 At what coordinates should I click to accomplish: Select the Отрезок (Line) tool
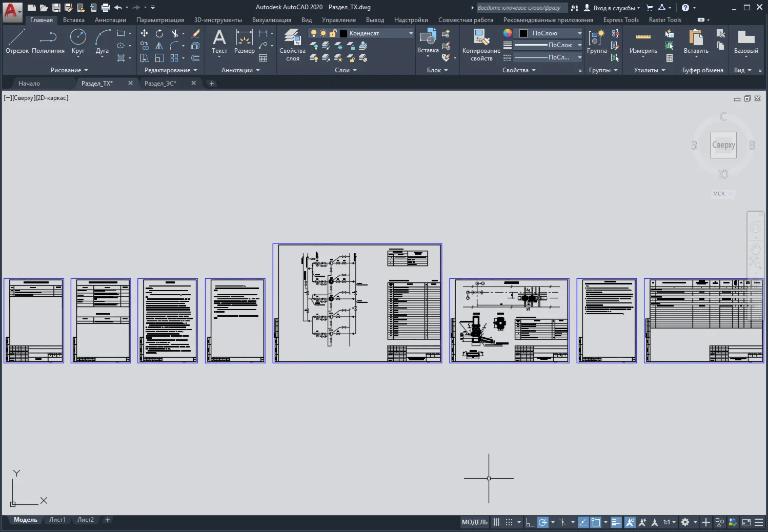17,41
